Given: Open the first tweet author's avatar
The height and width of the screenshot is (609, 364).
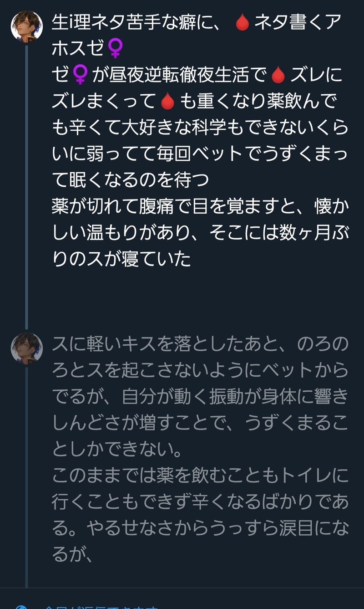Looking at the screenshot, I should point(26,26).
